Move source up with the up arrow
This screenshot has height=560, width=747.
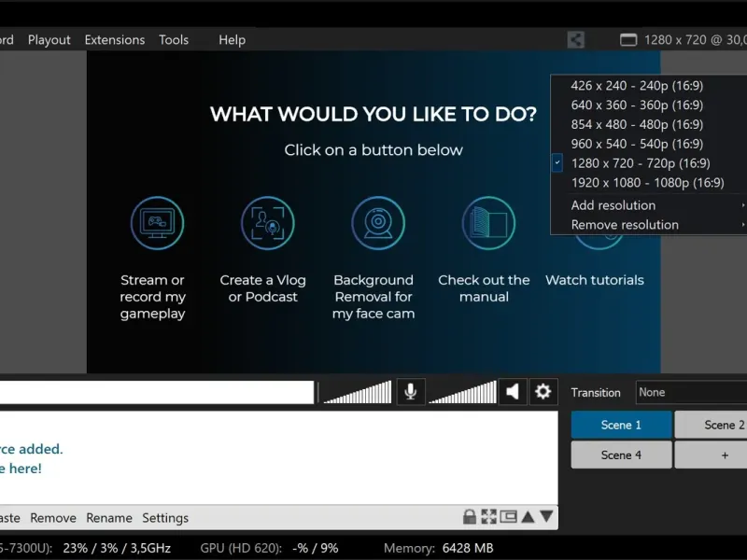[x=528, y=517]
